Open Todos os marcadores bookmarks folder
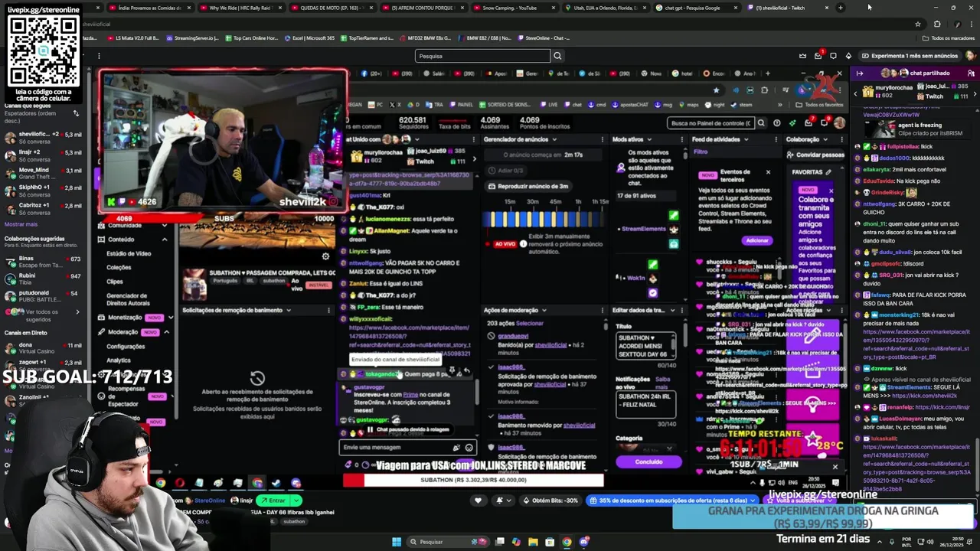The width and height of the screenshot is (980, 551). pyautogui.click(x=949, y=37)
